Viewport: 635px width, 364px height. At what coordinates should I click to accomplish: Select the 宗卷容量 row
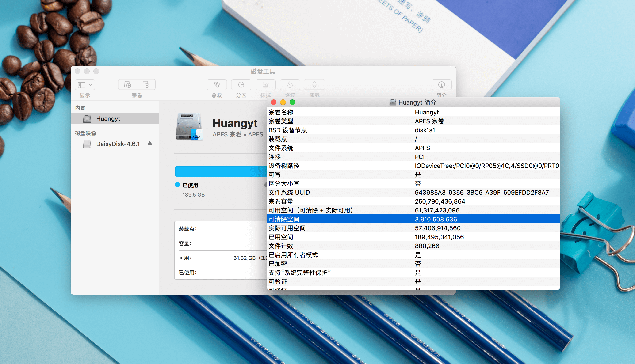413,201
